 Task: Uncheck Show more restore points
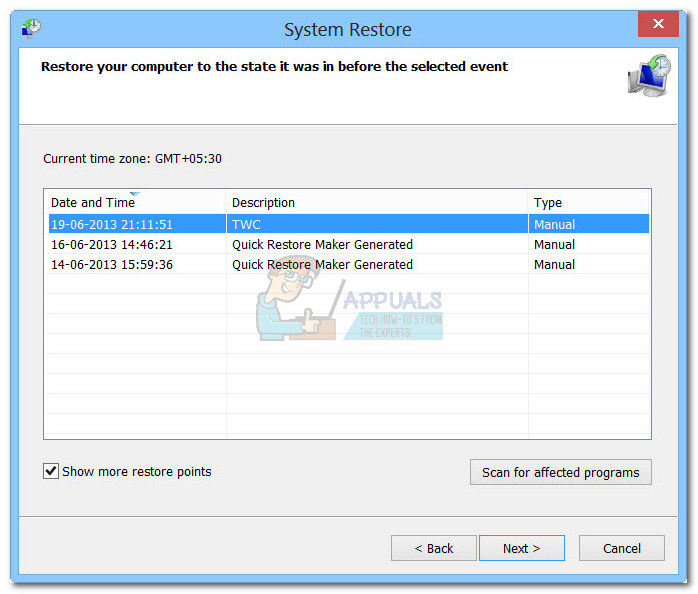point(51,471)
